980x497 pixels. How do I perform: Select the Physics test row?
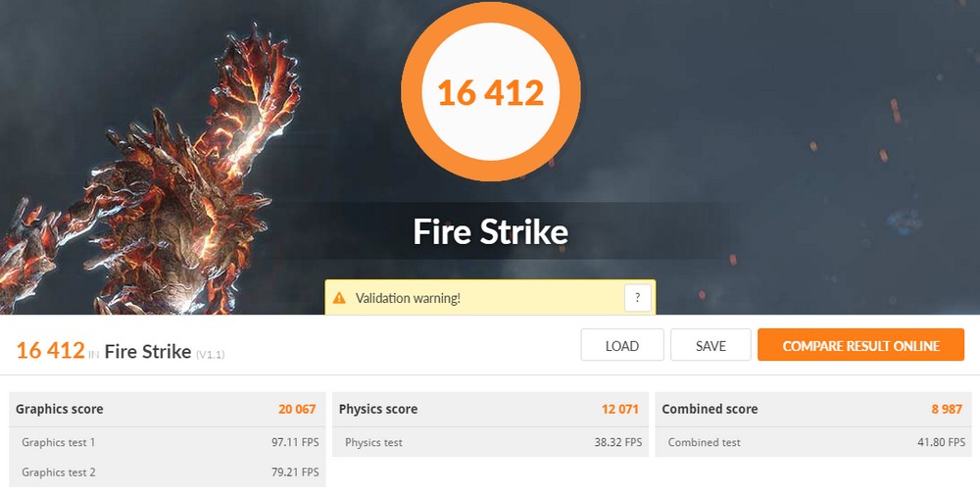[x=490, y=442]
